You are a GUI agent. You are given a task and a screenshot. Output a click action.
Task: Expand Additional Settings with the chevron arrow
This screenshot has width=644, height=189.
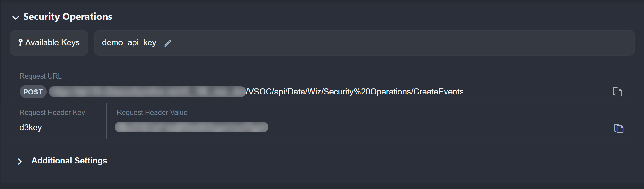tap(20, 161)
